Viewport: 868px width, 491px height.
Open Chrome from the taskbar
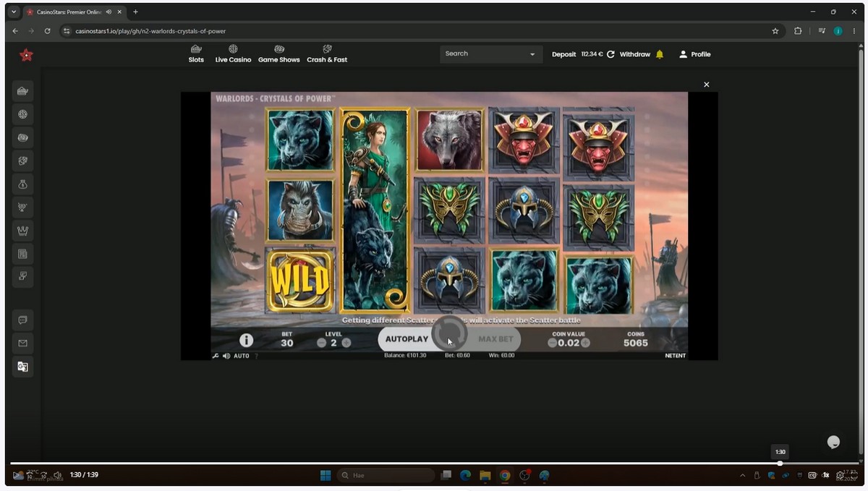(x=505, y=475)
